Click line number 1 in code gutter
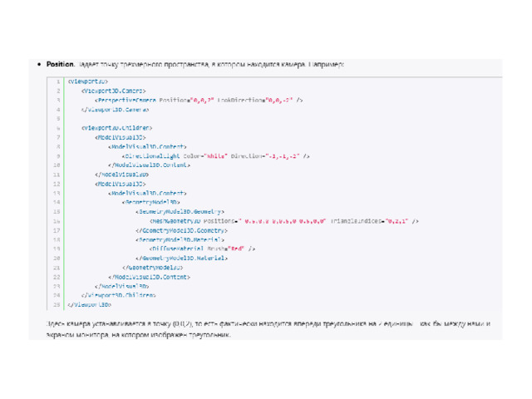This screenshot has height=399, width=532. pos(58,81)
